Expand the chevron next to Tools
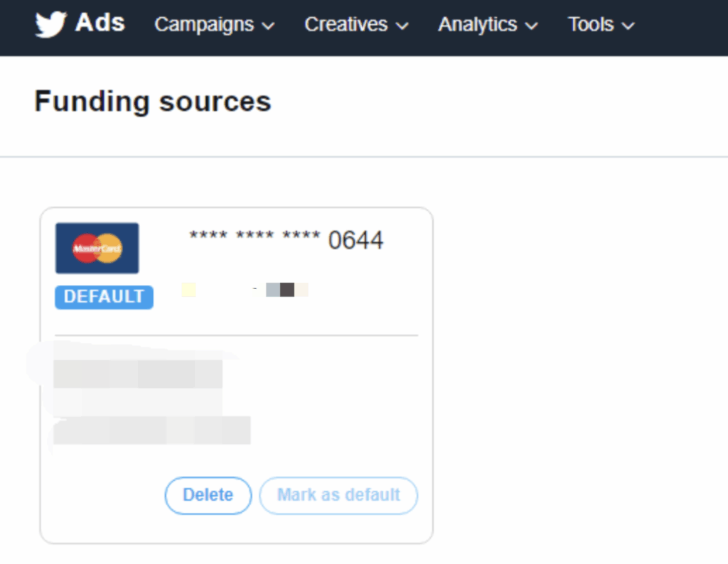This screenshot has width=728, height=564. (628, 26)
